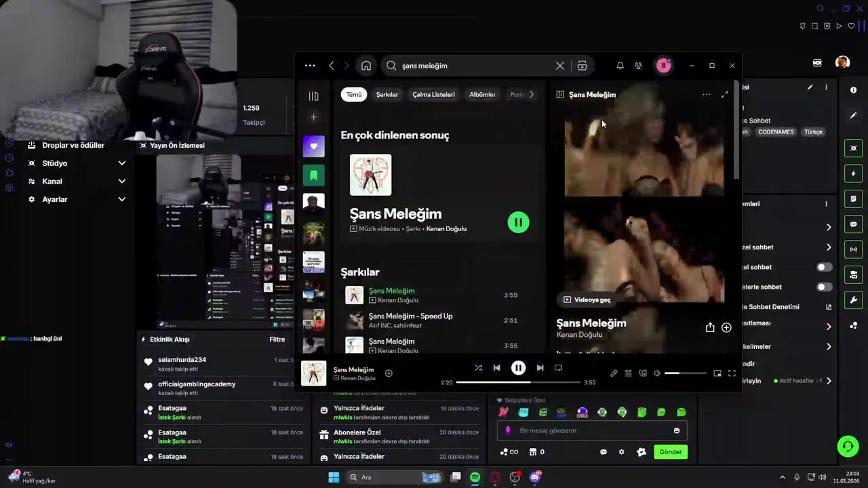Go back with Spotify's back arrow
This screenshot has width=868, height=488.
pyautogui.click(x=332, y=66)
